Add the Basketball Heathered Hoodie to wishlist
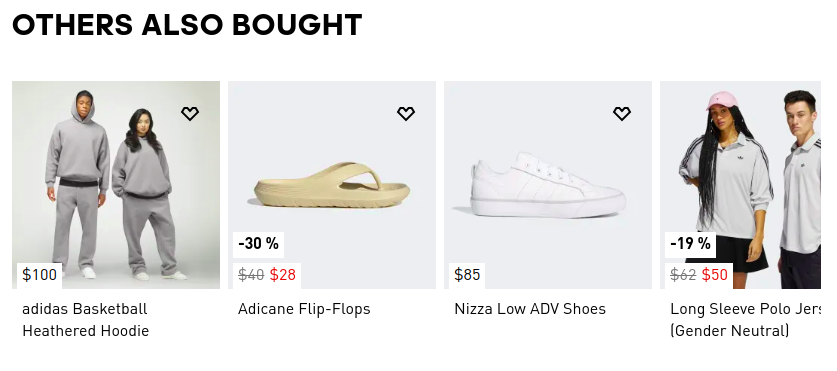This screenshot has height=371, width=837. coord(190,113)
